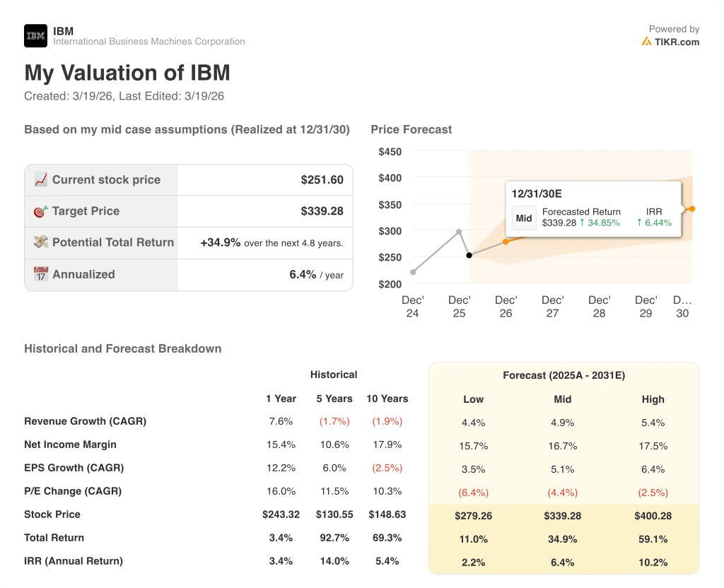This screenshot has height=588, width=724.
Task: Select the Mid column in the Forecast table
Action: tap(562, 399)
